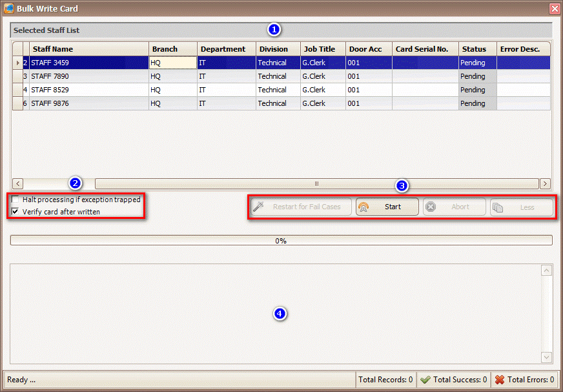Click the Restart for Fail Cases wand icon
The image size is (563, 392).
(x=258, y=207)
